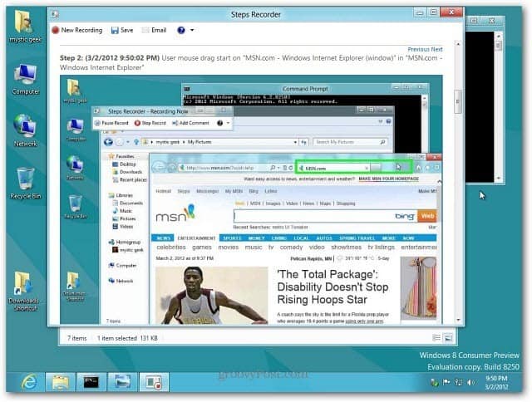532x402 pixels.
Task: Switch to the pictures taskbar button
Action: pos(122,382)
